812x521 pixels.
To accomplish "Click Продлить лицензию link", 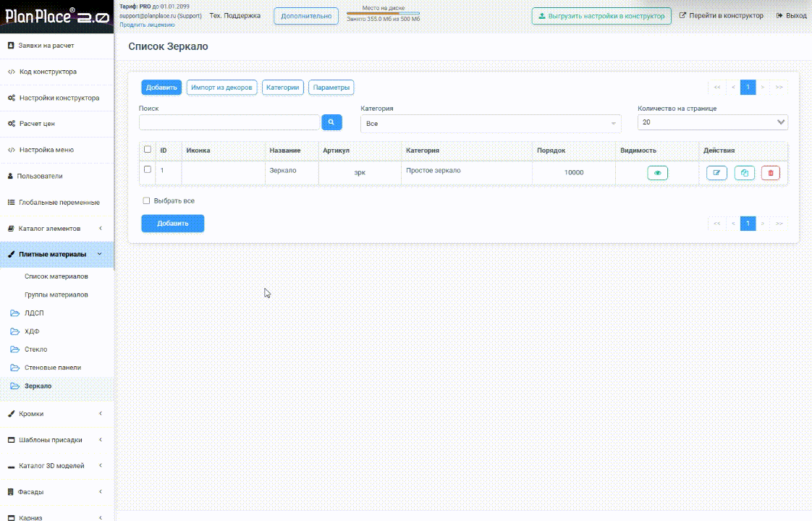I will click(x=147, y=25).
